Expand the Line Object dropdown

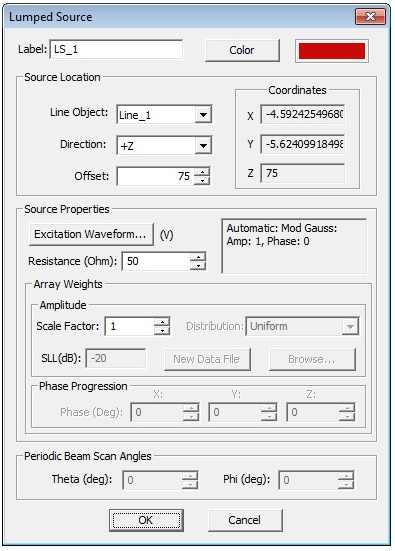[203, 115]
